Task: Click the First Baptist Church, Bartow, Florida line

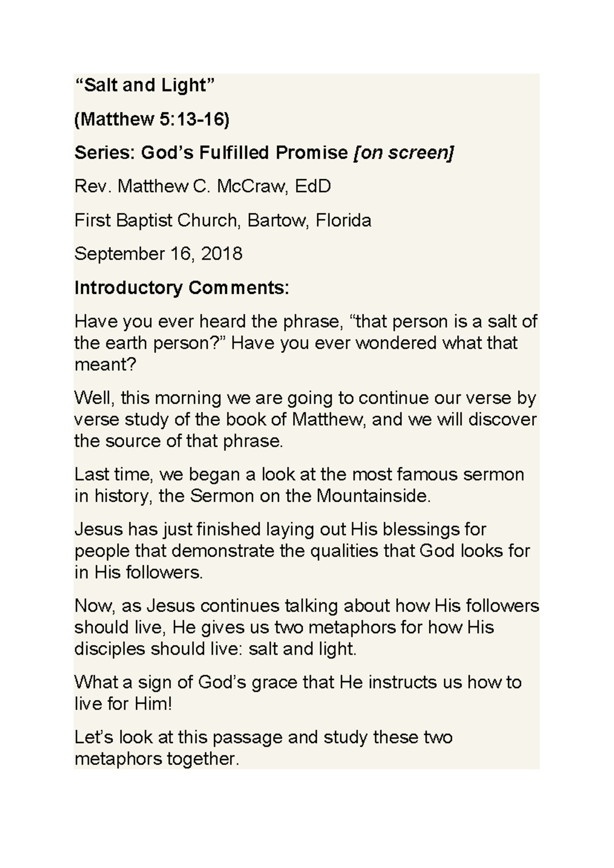Action: tap(223, 221)
